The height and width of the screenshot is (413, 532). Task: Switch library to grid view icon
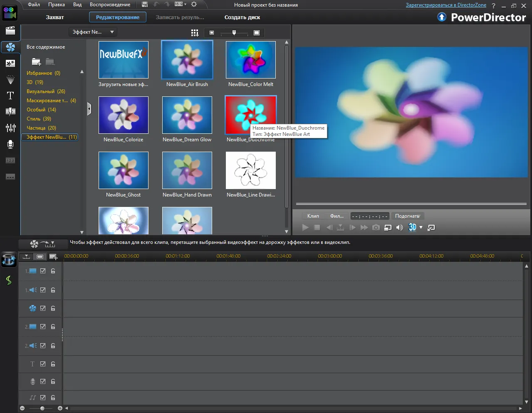(x=194, y=33)
